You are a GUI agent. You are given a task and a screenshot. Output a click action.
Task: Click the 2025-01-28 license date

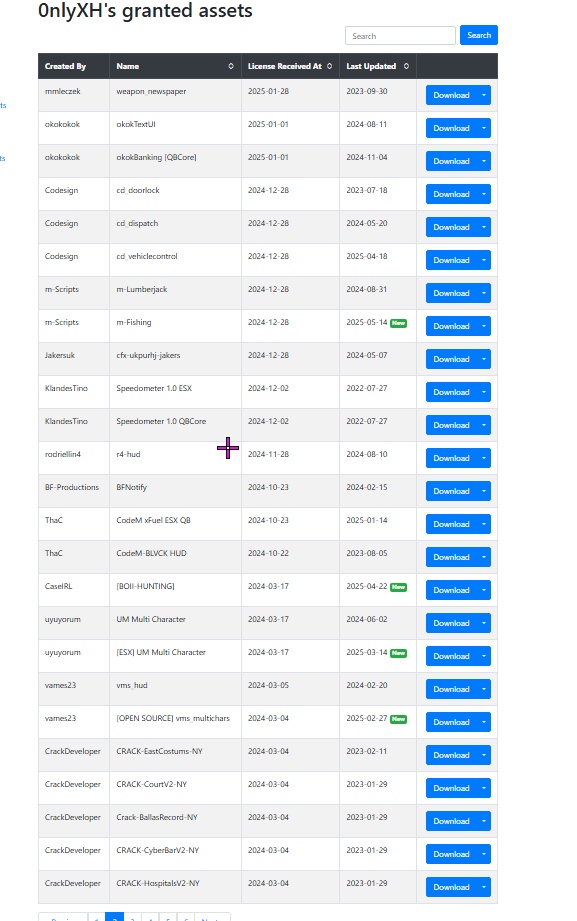coord(269,91)
